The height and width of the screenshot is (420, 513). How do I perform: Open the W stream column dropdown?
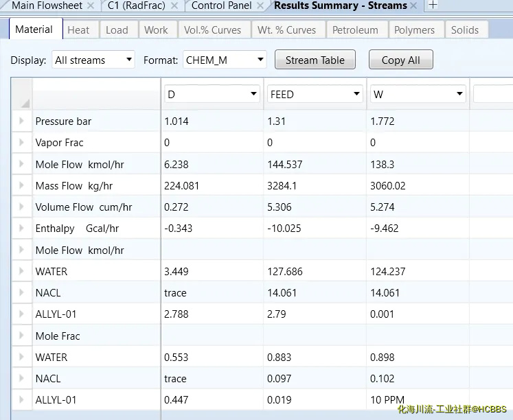[418, 94]
